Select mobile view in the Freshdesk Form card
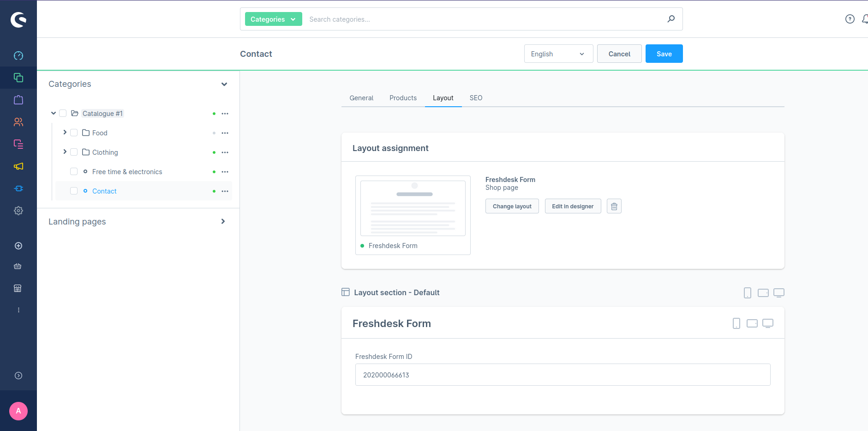 tap(736, 323)
